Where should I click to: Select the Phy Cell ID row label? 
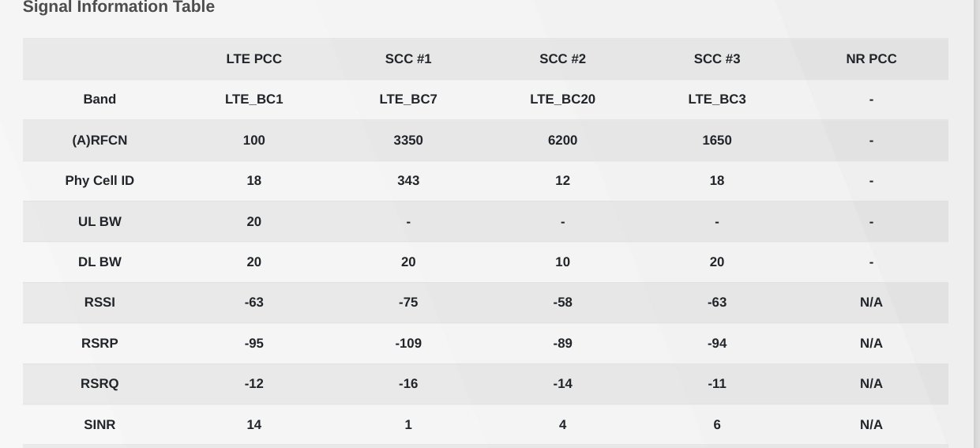100,181
